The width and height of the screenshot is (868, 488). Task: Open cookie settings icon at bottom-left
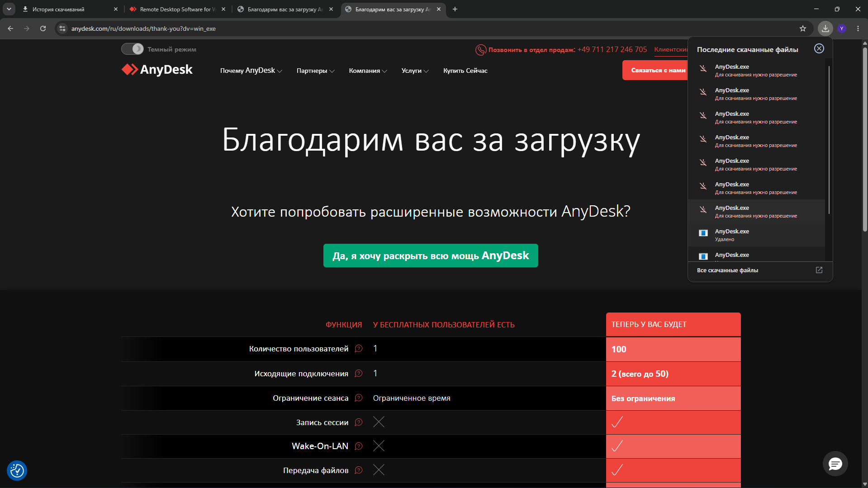tap(17, 470)
